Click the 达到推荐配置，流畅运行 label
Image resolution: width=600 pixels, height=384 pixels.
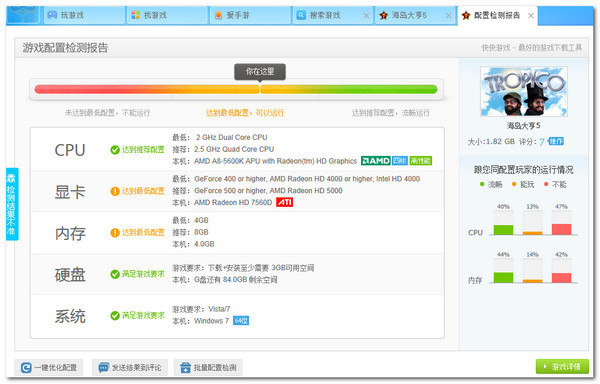[x=391, y=113]
